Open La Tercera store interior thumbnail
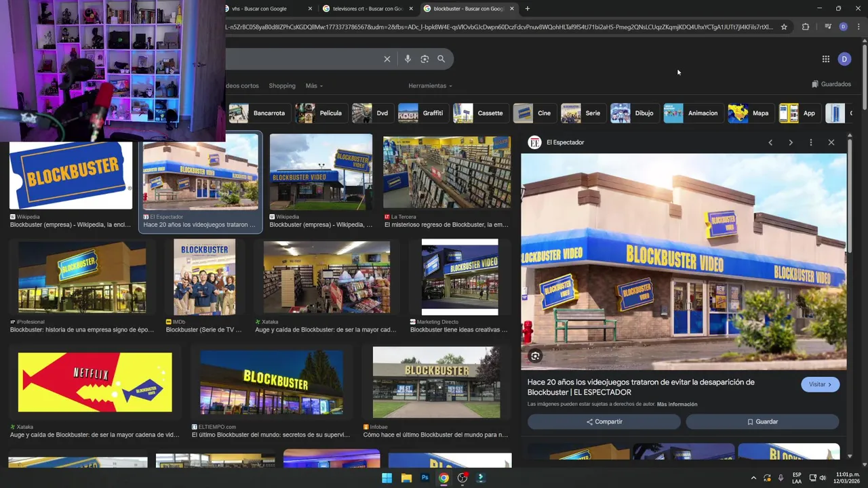868x488 pixels. (x=447, y=172)
